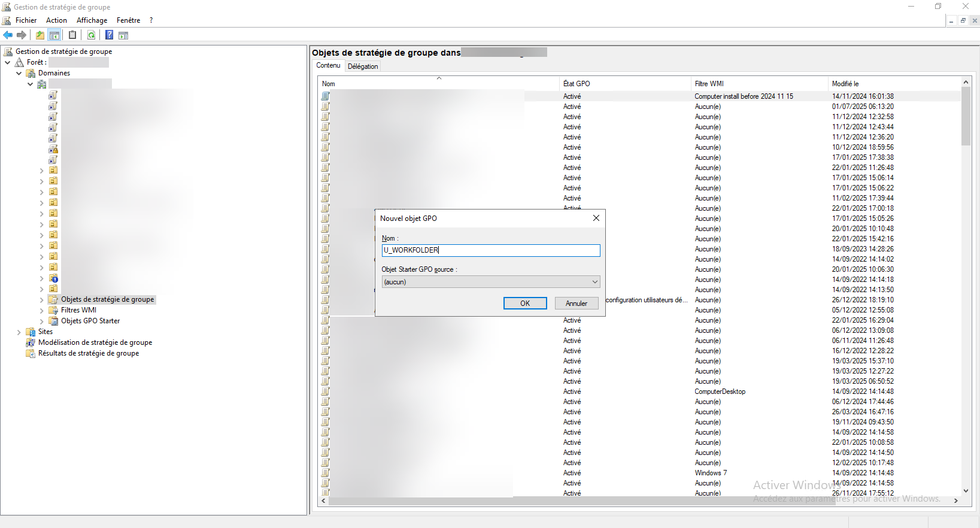Switch to the Délégation tab
This screenshot has width=980, height=528.
(363, 66)
